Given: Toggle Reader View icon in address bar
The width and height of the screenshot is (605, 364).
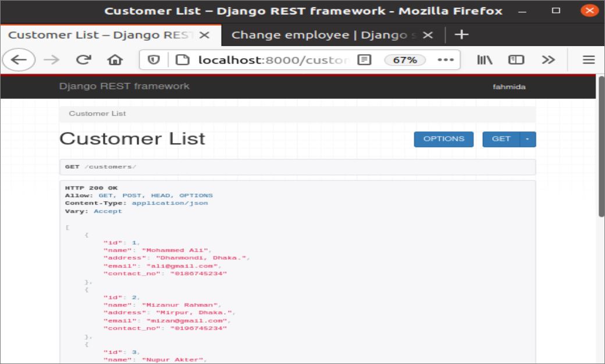Looking at the screenshot, I should [365, 60].
